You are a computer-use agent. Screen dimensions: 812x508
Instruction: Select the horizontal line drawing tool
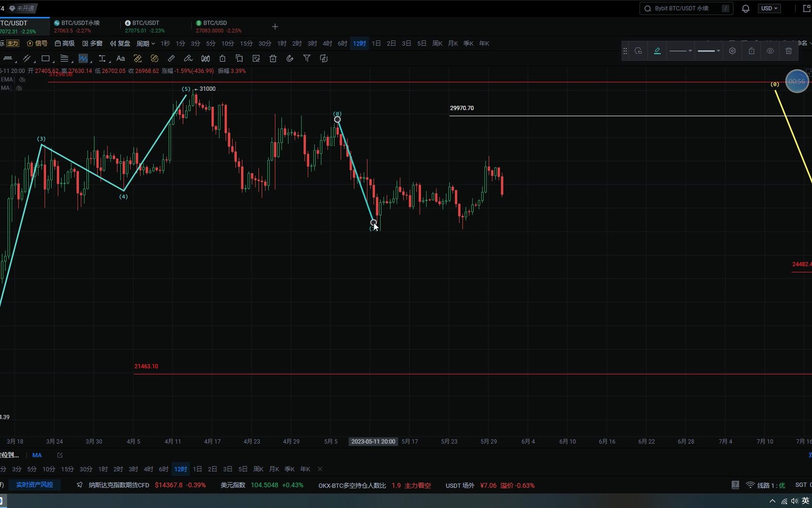[8, 58]
